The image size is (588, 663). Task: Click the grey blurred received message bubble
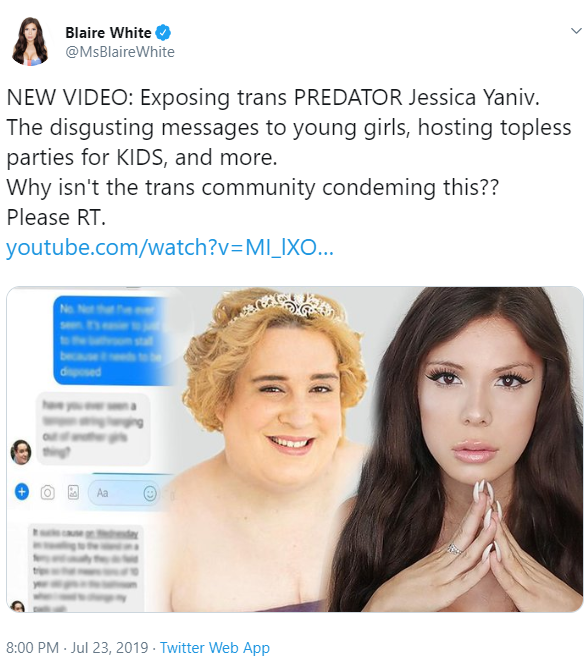click(x=93, y=429)
